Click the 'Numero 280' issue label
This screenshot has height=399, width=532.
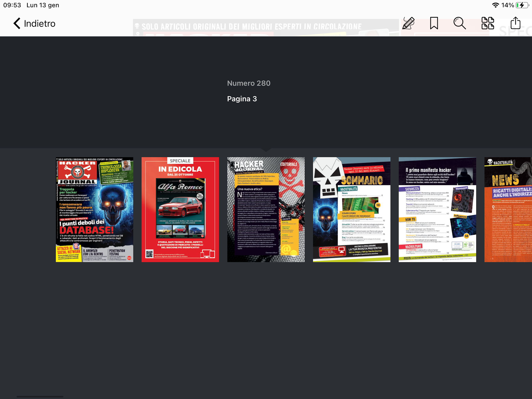[249, 83]
